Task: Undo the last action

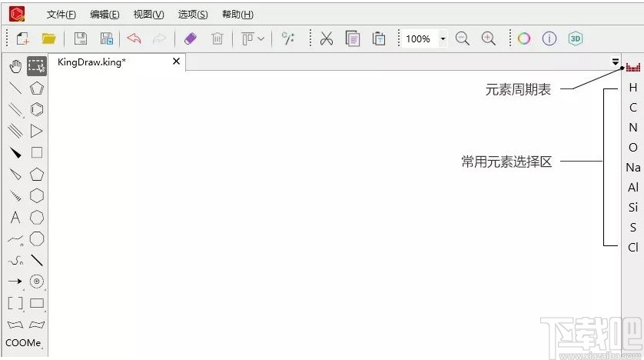Action: pos(134,38)
